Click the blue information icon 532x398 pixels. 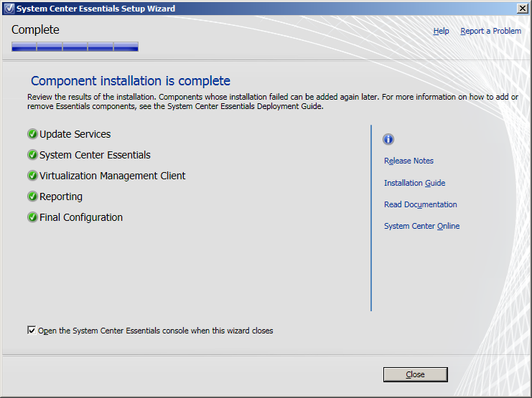pos(389,139)
